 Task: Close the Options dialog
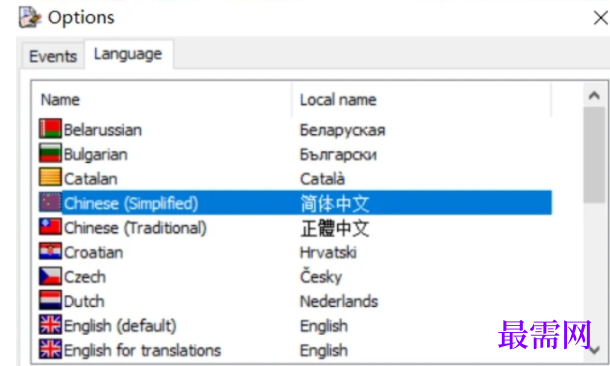(601, 18)
